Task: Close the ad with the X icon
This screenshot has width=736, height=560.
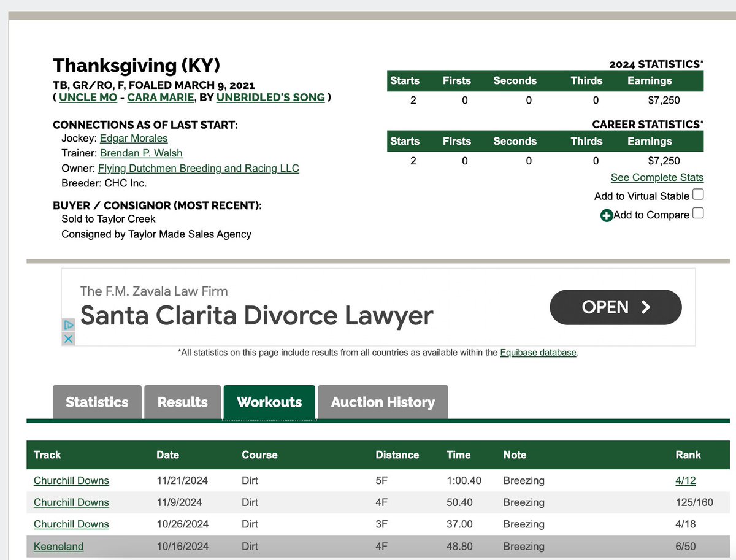Action: pos(69,339)
